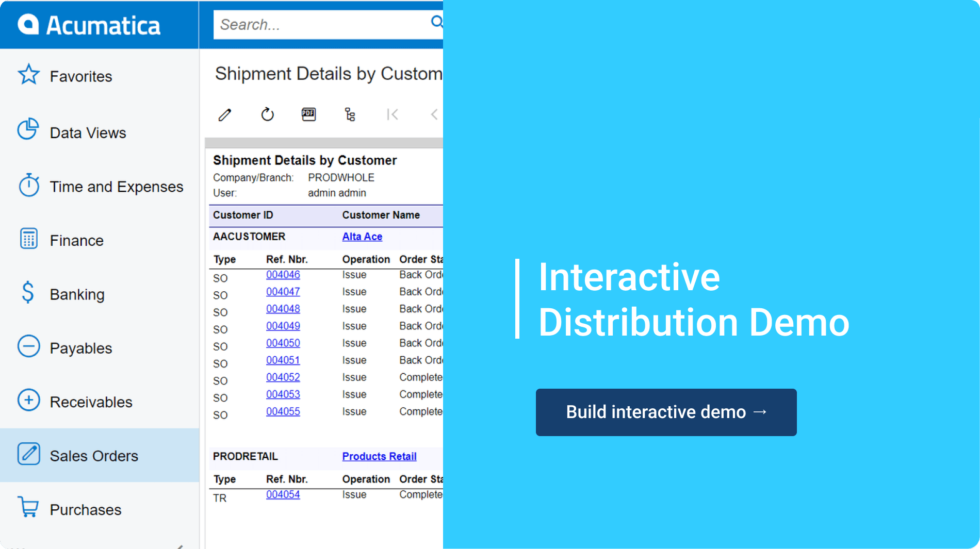Click the Acumatica logo

click(89, 25)
